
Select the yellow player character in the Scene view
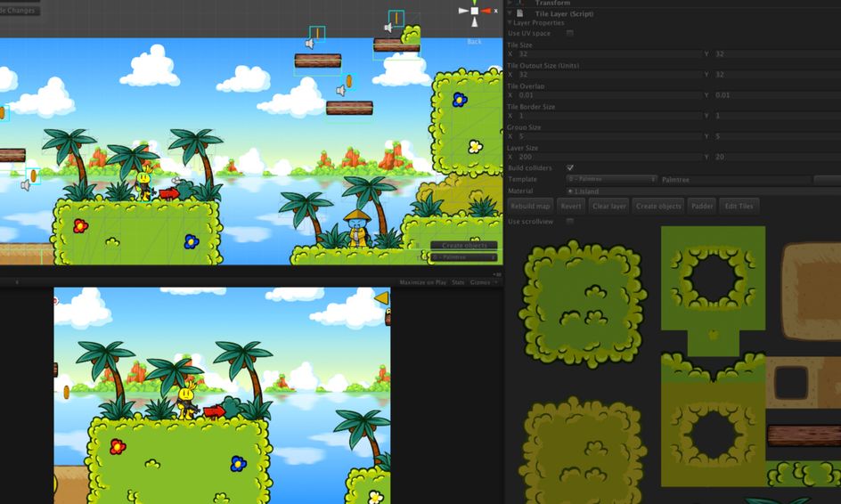coord(145,183)
